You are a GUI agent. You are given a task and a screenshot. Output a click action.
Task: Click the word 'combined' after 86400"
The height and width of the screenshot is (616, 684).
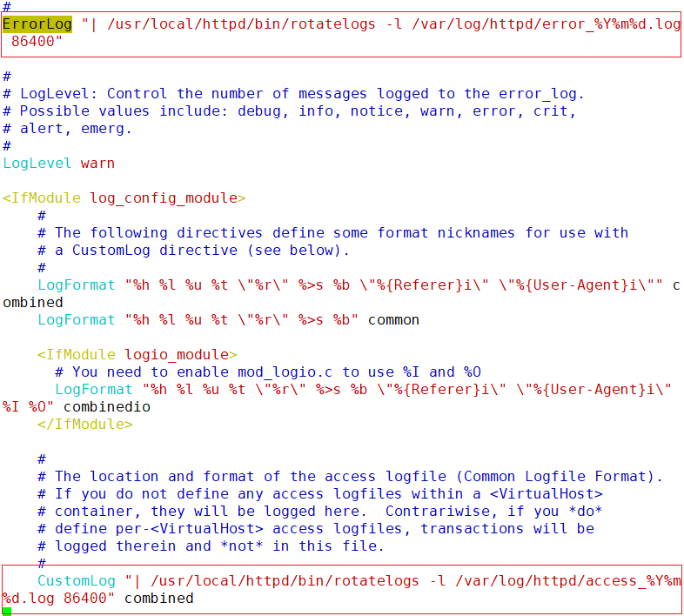point(158,598)
